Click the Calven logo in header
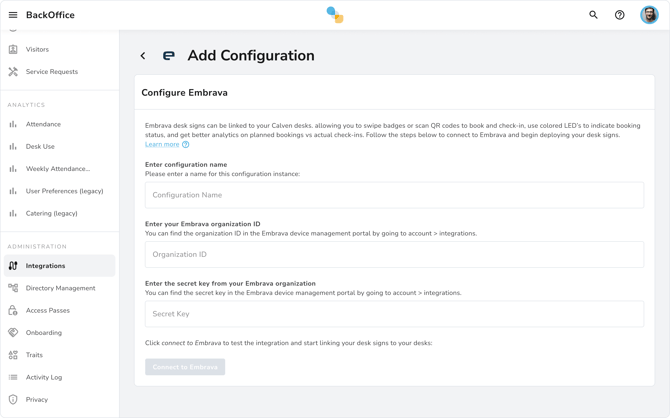This screenshot has width=670, height=418. pyautogui.click(x=335, y=15)
